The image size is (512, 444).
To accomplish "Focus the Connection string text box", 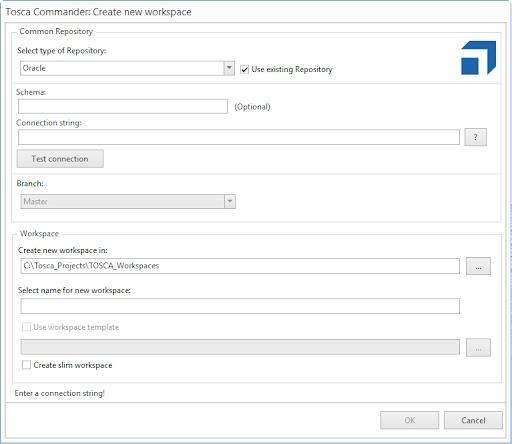I will click(239, 137).
